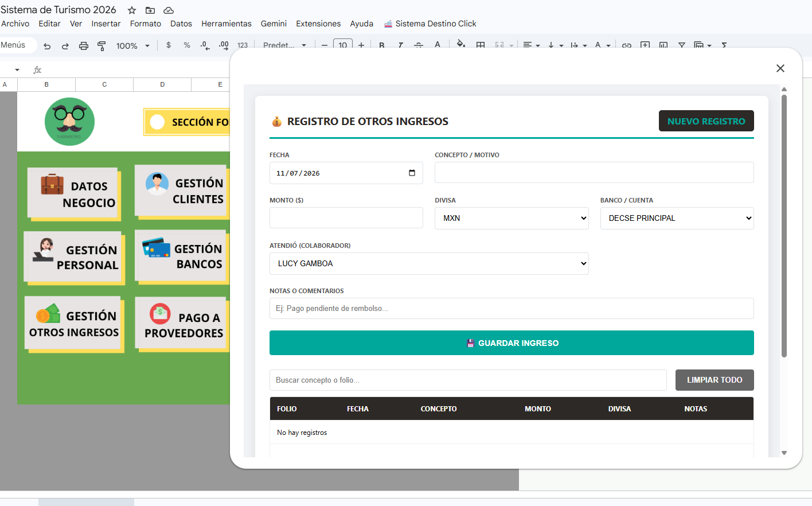Image resolution: width=812 pixels, height=506 pixels.
Task: Open the Sistema Destino Click menu
Action: [430, 24]
